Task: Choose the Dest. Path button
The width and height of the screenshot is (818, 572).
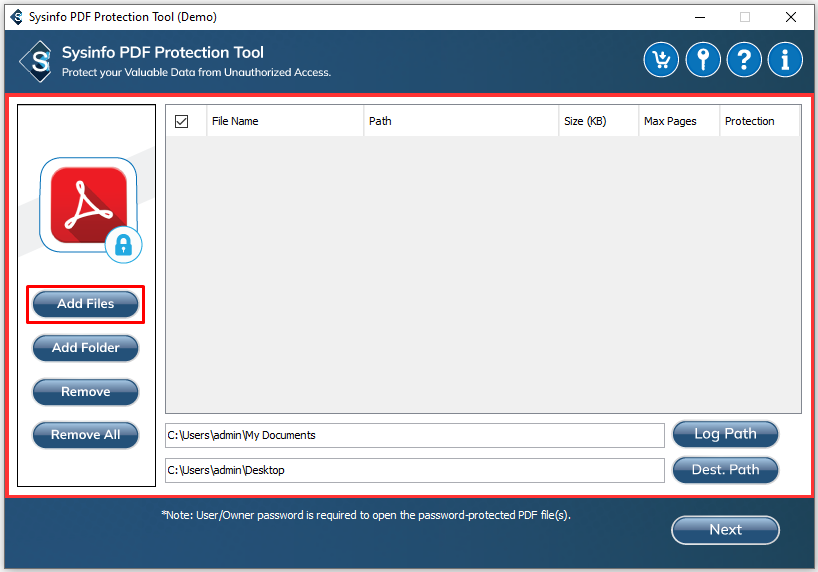Action: [x=725, y=470]
